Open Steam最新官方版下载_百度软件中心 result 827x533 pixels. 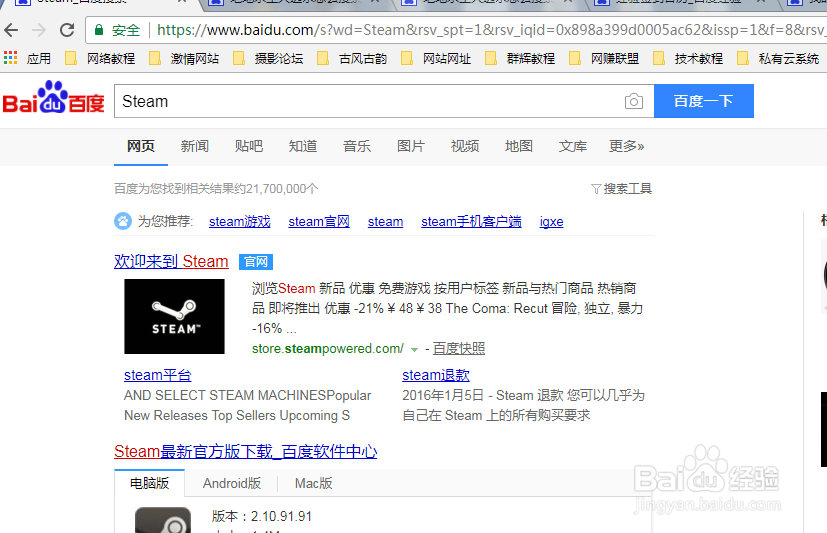pos(246,451)
